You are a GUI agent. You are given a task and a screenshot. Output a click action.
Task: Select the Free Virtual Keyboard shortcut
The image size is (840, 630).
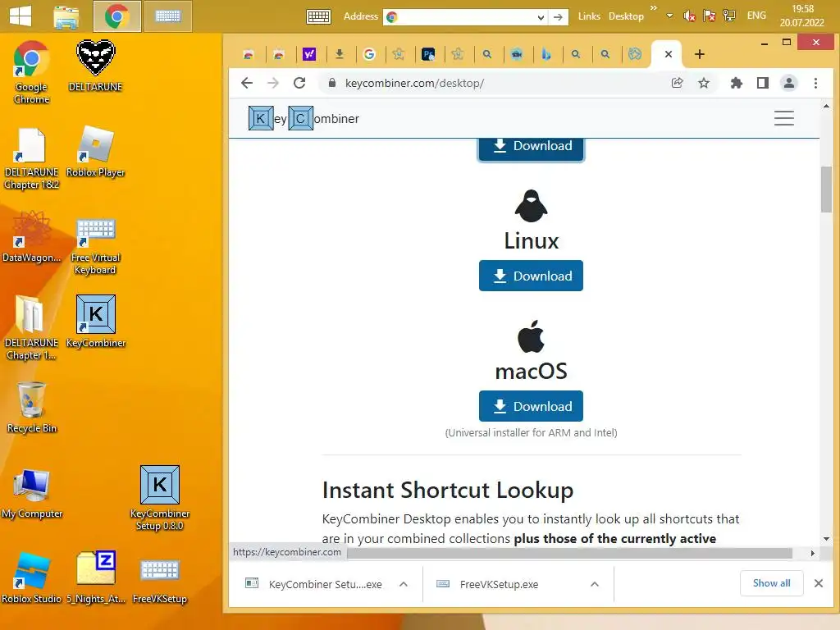tap(95, 246)
